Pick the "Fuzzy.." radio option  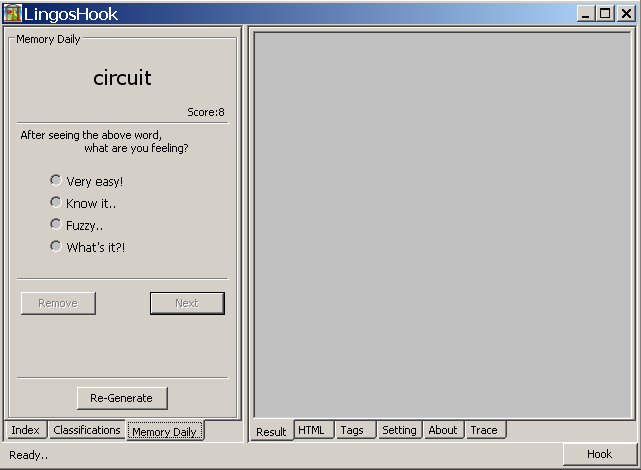[x=56, y=225]
